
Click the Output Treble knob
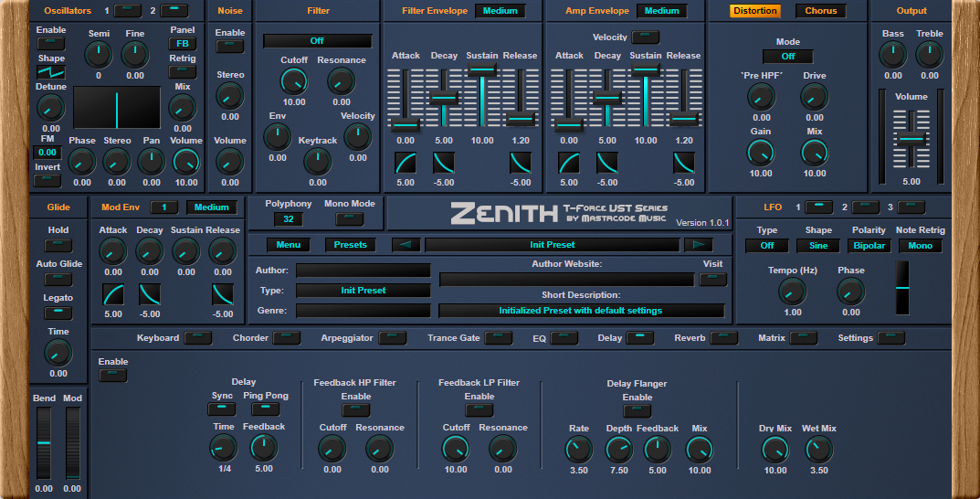pos(930,55)
